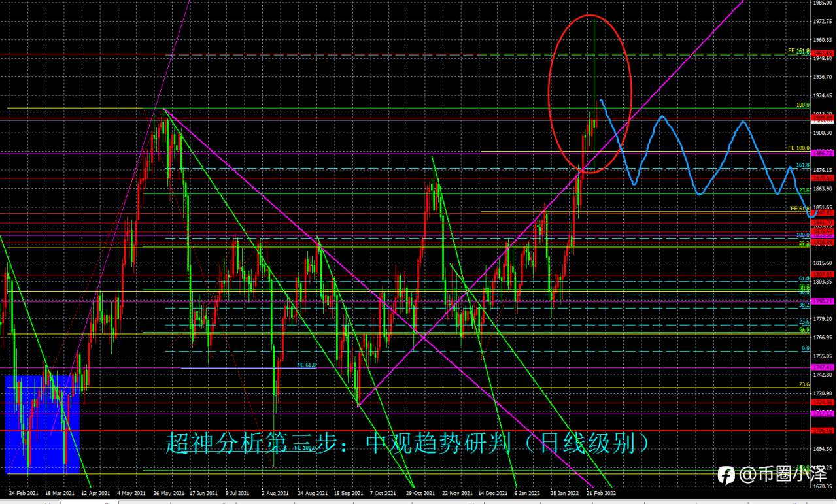Screen dimensions: 837x504
Task: Click the 21 Feb 2022 date label
Action: [x=600, y=493]
